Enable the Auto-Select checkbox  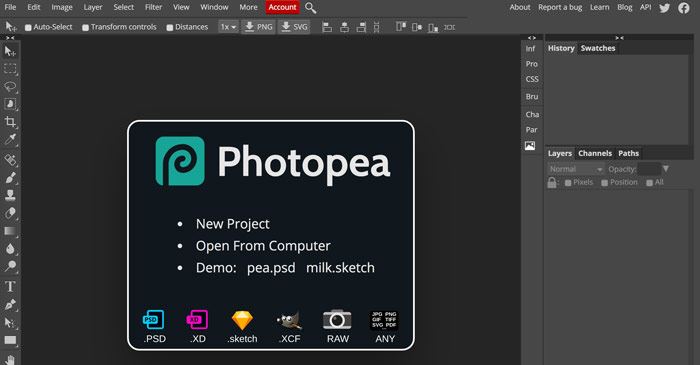28,28
